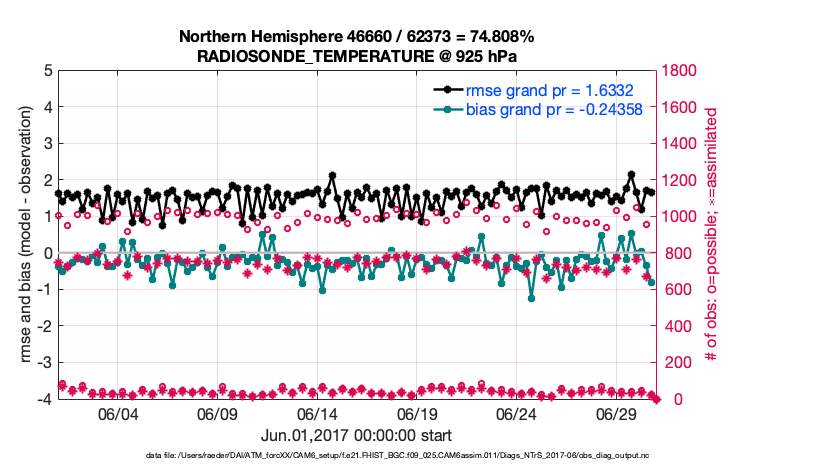
Task: Click the data file path text
Action: (356, 455)
